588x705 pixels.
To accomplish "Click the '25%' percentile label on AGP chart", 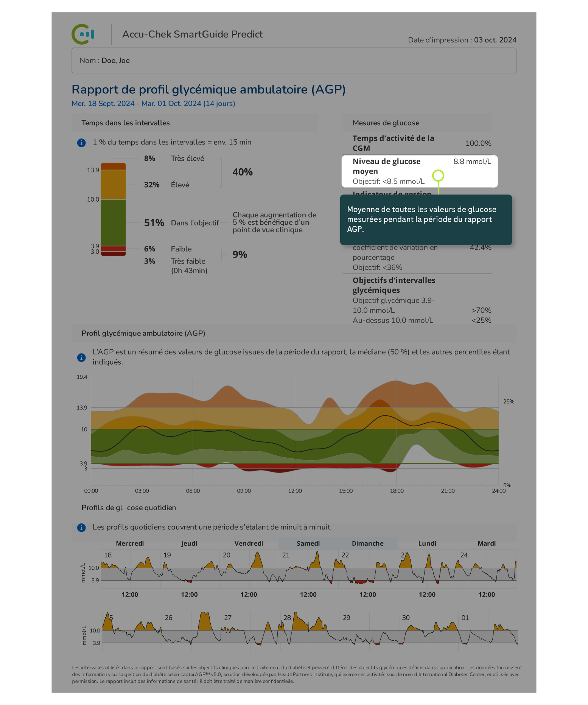I will [509, 402].
